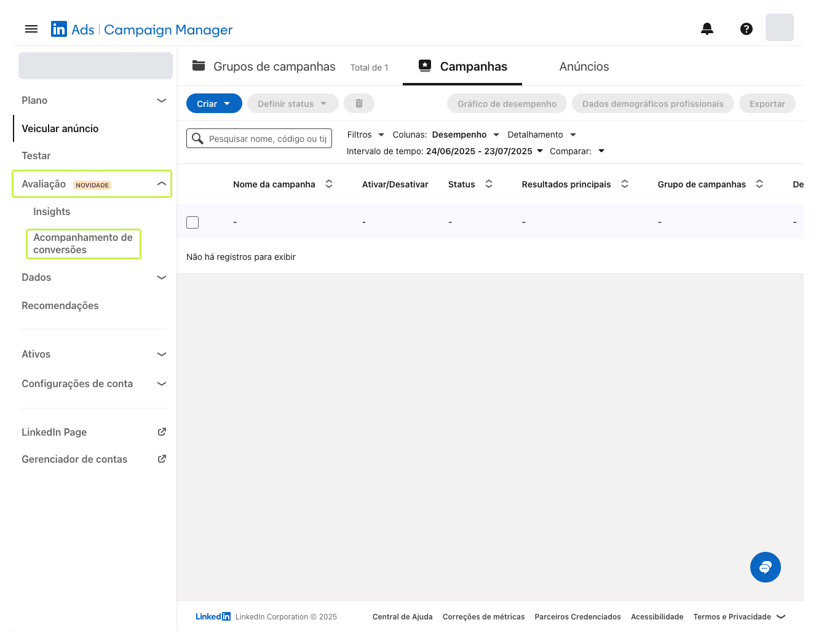Screen dimensions: 816x644
Task: Switch to Grupos de campanhas tab
Action: point(274,66)
